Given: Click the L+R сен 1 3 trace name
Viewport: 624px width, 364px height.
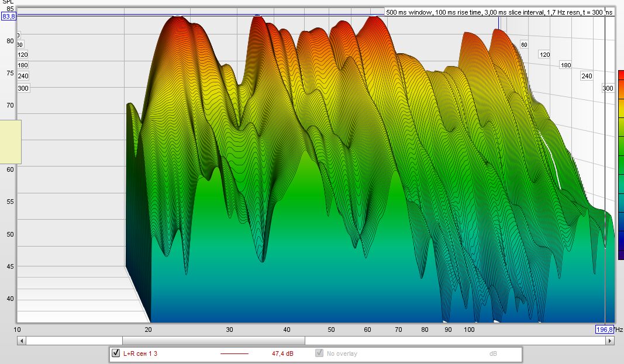Looking at the screenshot, I should point(140,353).
